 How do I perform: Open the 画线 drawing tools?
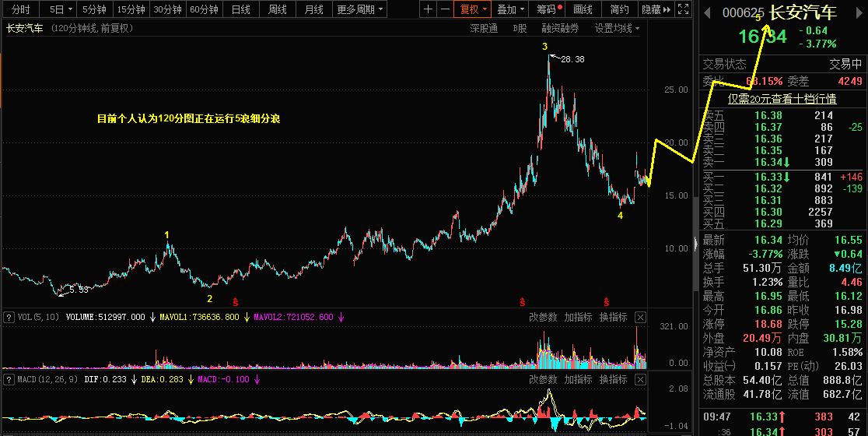(583, 9)
